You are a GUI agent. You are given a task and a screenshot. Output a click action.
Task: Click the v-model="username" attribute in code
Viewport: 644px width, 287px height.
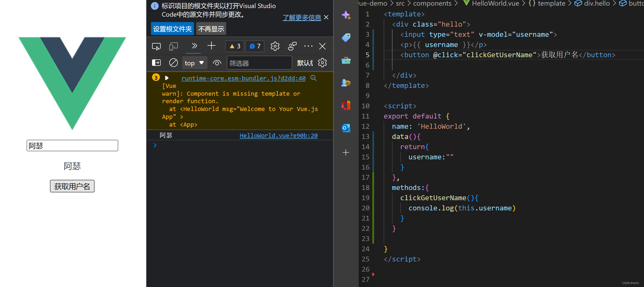(516, 34)
